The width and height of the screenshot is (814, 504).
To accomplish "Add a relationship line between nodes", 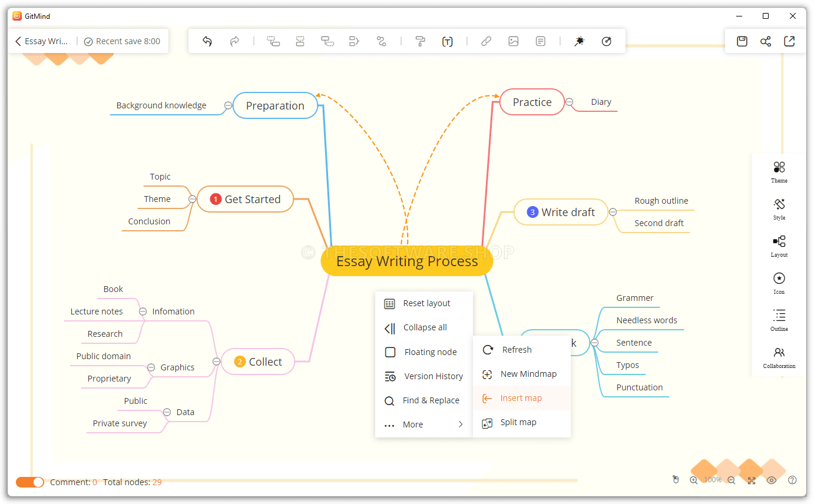I will click(381, 41).
